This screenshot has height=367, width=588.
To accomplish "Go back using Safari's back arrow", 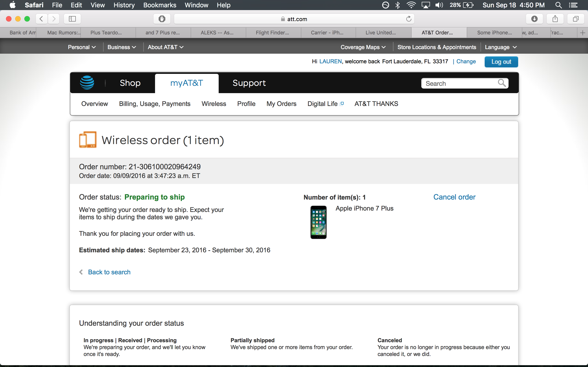I will pyautogui.click(x=41, y=19).
